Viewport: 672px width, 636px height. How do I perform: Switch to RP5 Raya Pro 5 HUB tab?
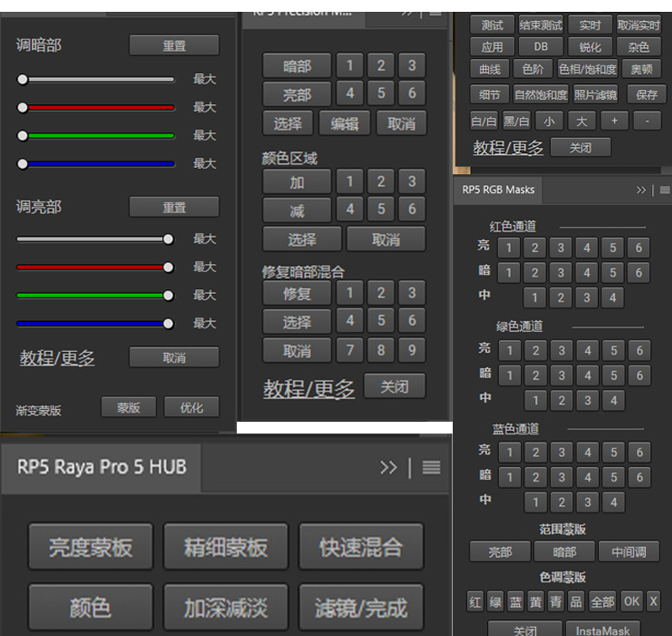pyautogui.click(x=102, y=467)
